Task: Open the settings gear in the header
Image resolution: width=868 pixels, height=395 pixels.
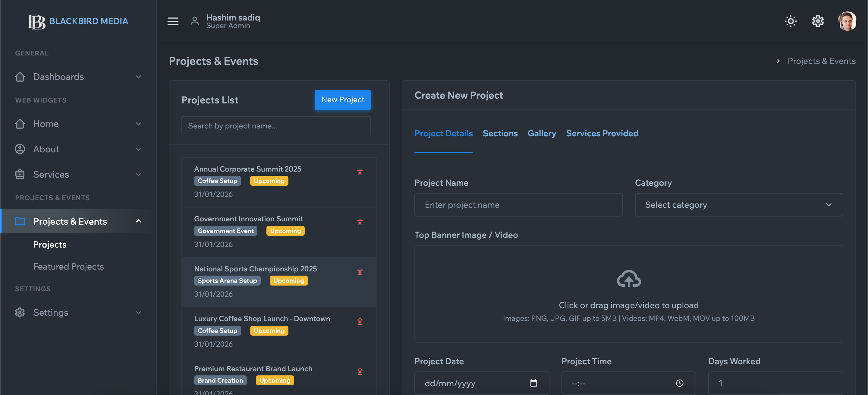Action: point(818,21)
